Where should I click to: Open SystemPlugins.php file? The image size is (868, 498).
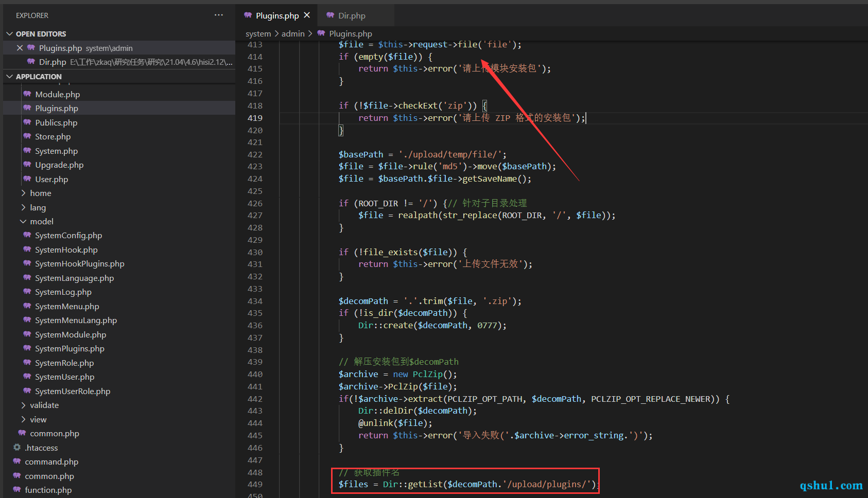coord(70,349)
